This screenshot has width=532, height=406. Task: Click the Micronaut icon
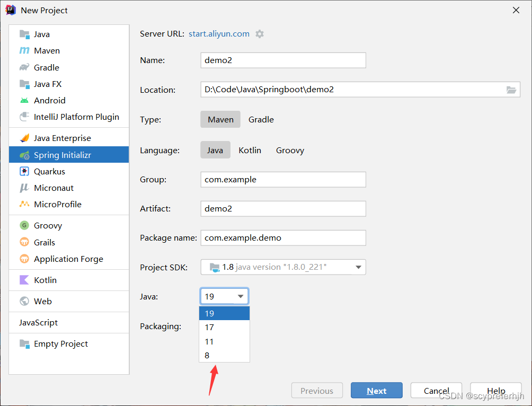(x=24, y=188)
